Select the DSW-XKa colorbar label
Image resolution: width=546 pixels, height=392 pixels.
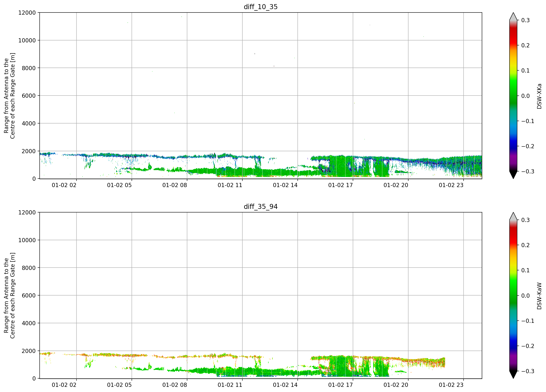[x=539, y=96]
